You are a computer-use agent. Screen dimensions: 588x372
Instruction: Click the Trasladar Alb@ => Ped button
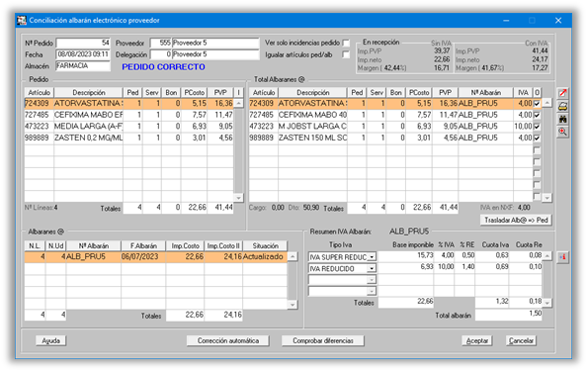point(516,220)
